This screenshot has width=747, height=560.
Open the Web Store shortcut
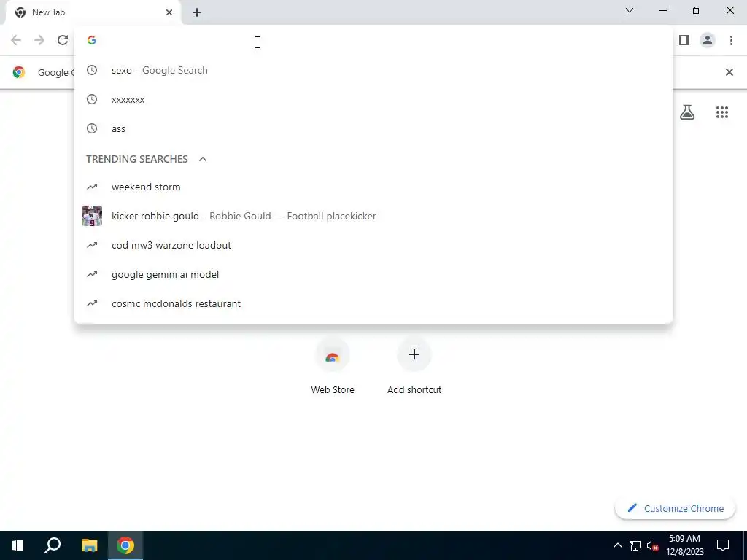[333, 367]
